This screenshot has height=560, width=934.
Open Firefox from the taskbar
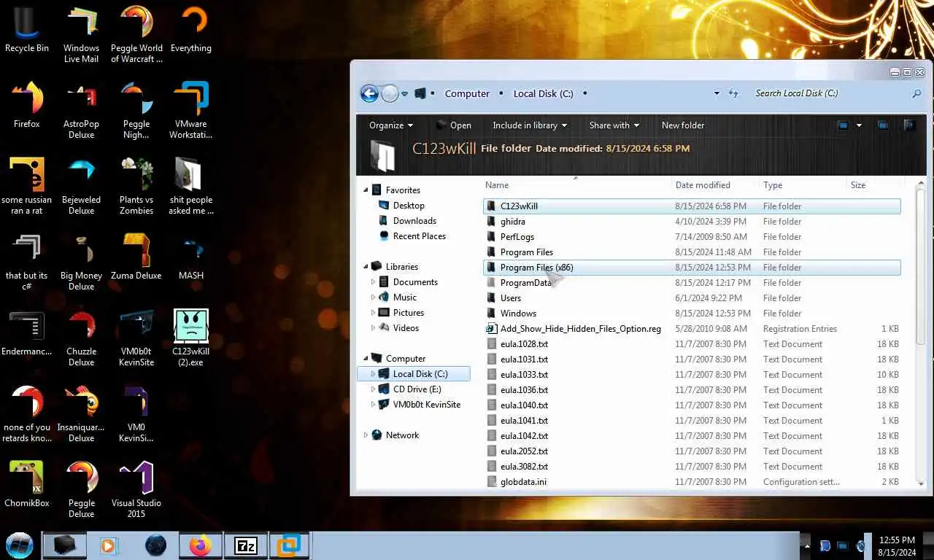point(200,545)
